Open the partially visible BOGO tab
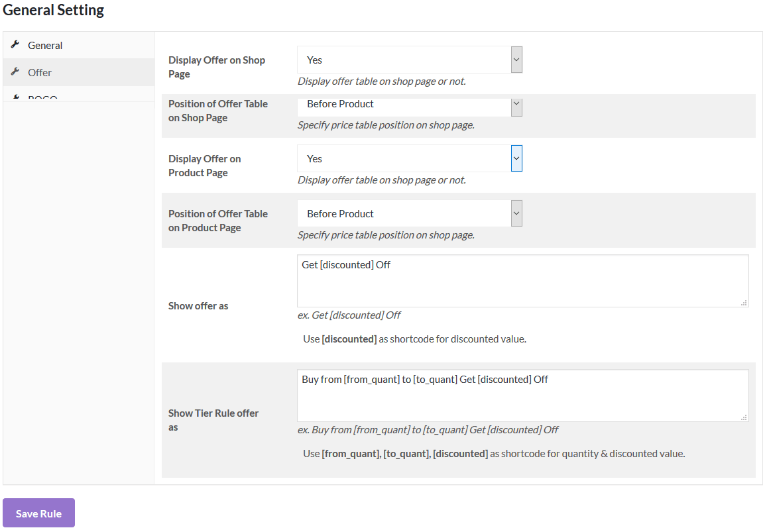 [x=42, y=98]
